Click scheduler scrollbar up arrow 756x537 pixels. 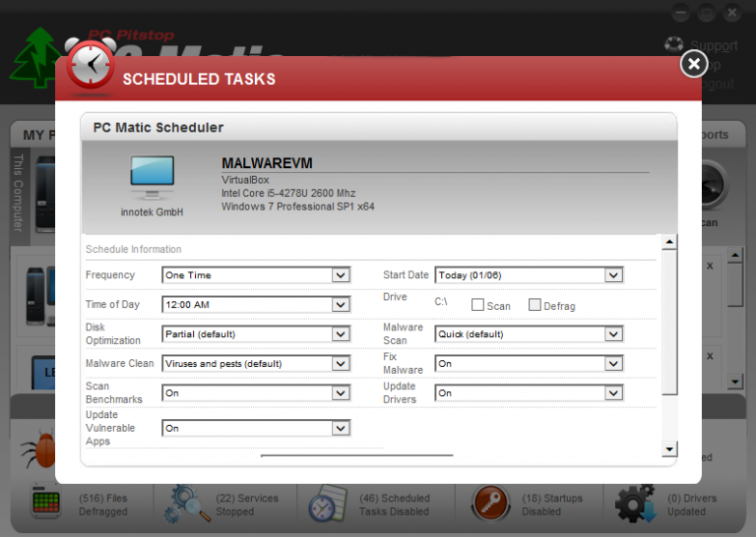coord(669,242)
